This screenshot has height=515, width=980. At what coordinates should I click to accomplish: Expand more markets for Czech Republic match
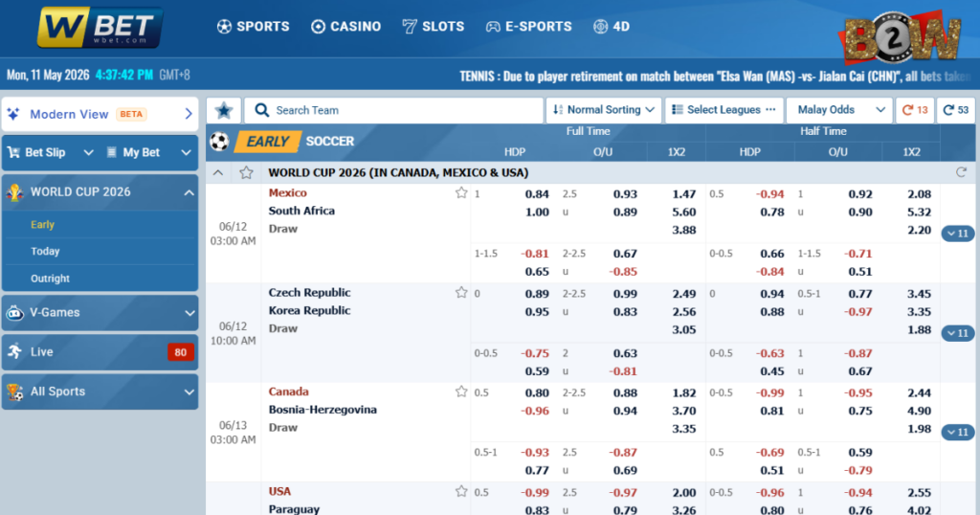957,333
